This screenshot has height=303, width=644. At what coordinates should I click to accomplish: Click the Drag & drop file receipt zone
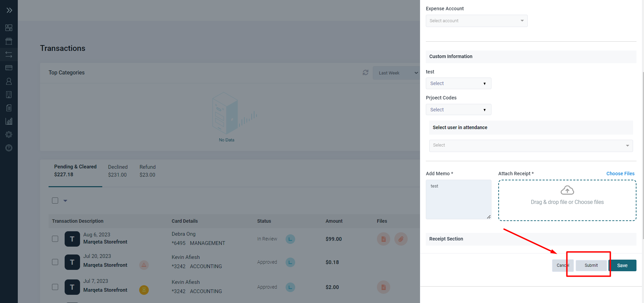coord(567,201)
